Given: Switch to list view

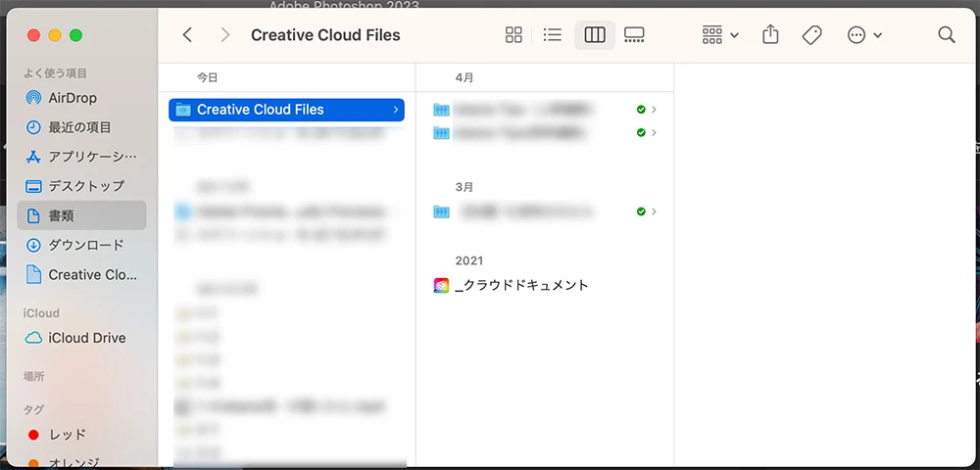Looking at the screenshot, I should coord(553,35).
